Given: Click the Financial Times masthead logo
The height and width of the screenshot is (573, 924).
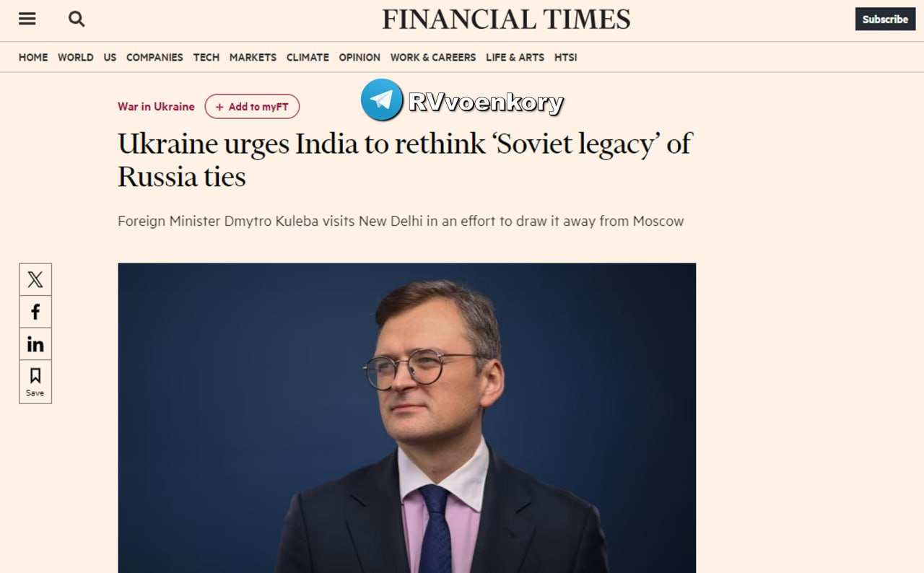Looking at the screenshot, I should [506, 19].
